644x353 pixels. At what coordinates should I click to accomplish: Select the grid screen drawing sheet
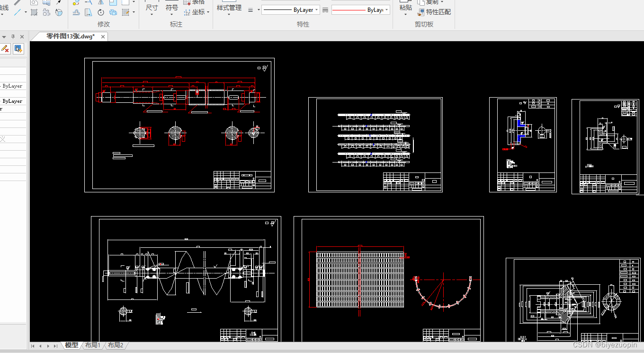389,279
